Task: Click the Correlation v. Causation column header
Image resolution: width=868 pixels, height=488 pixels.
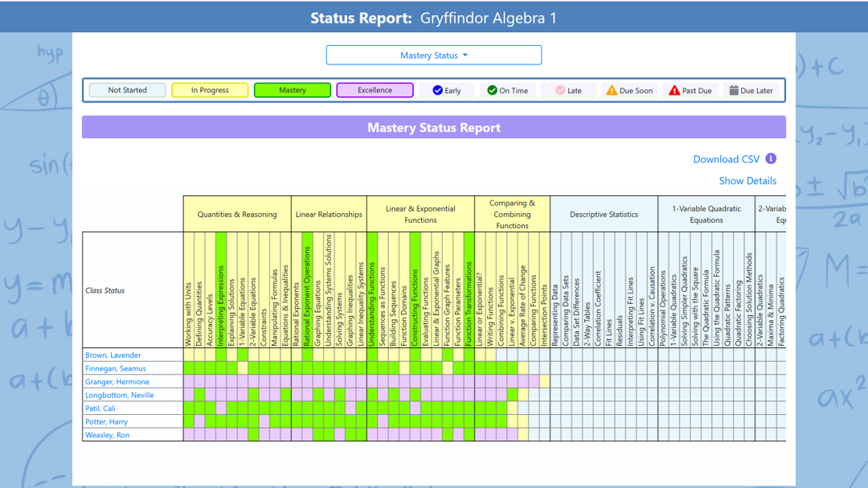Action: [652, 289]
